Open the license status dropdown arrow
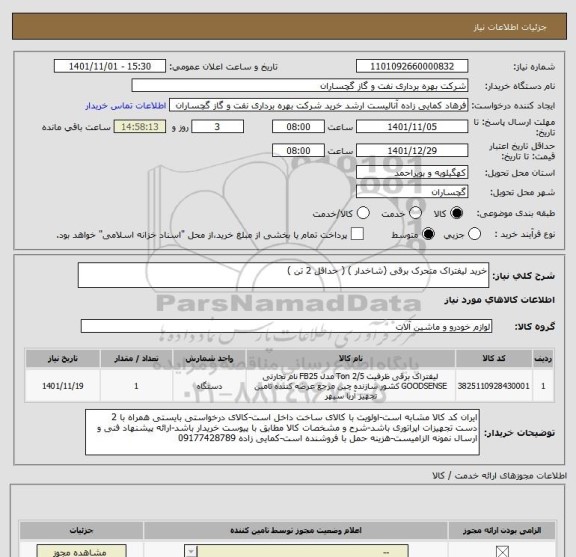The width and height of the screenshot is (576, 557). coord(191,551)
